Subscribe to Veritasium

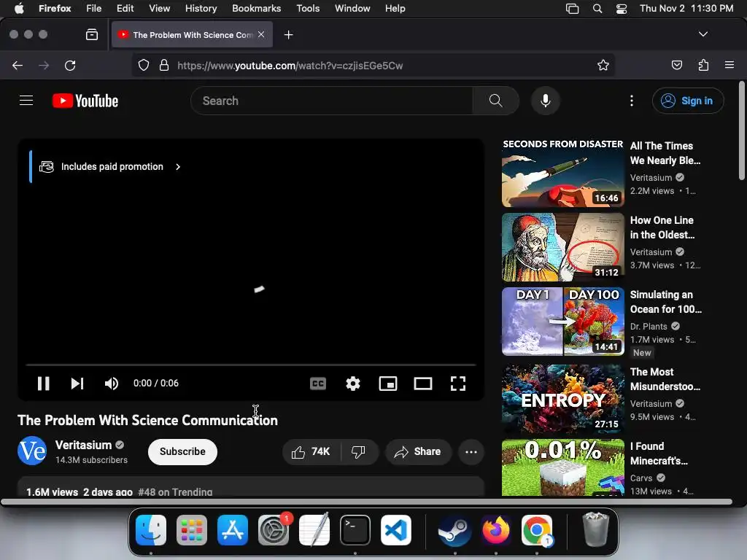pyautogui.click(x=182, y=451)
